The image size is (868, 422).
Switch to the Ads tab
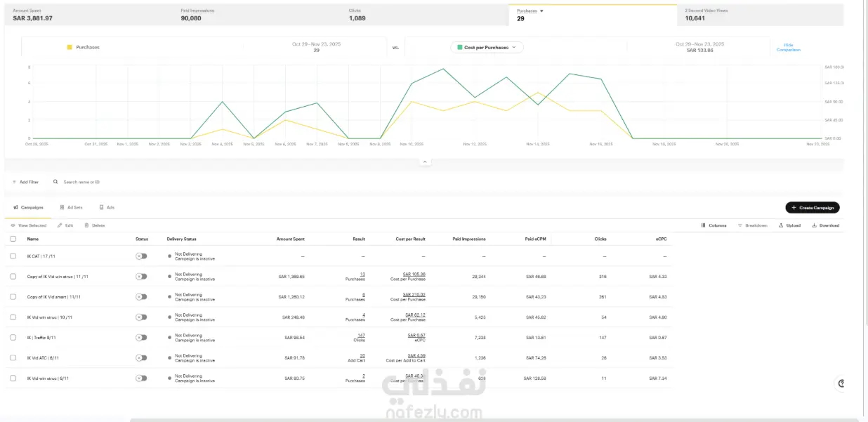coord(107,208)
